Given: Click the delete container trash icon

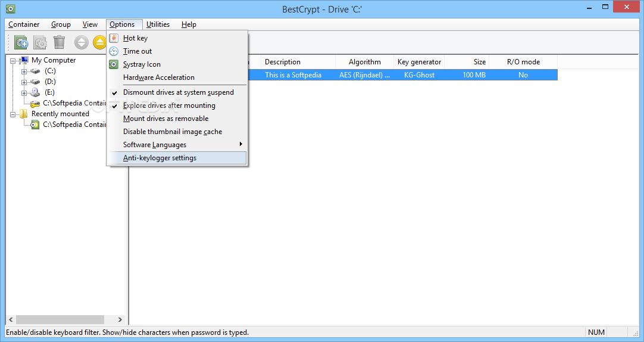Looking at the screenshot, I should pos(59,42).
